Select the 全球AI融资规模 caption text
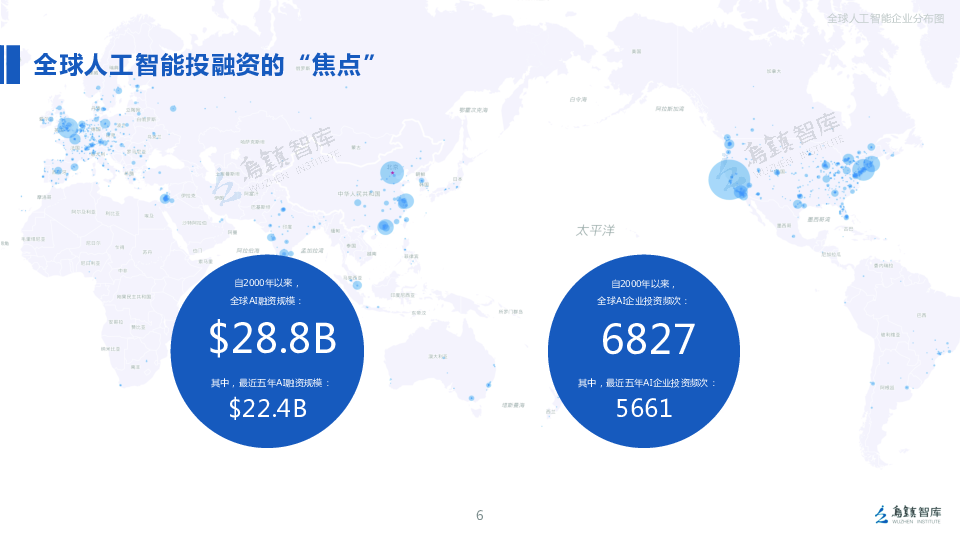The image size is (960, 540). coord(266,300)
